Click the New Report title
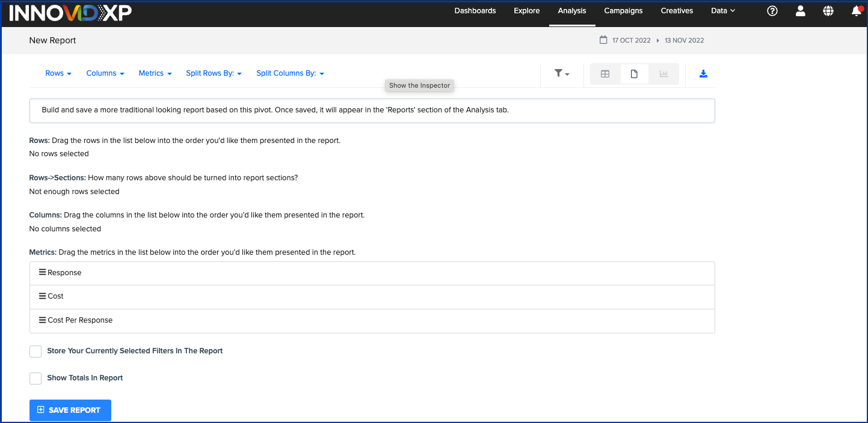 (x=53, y=40)
